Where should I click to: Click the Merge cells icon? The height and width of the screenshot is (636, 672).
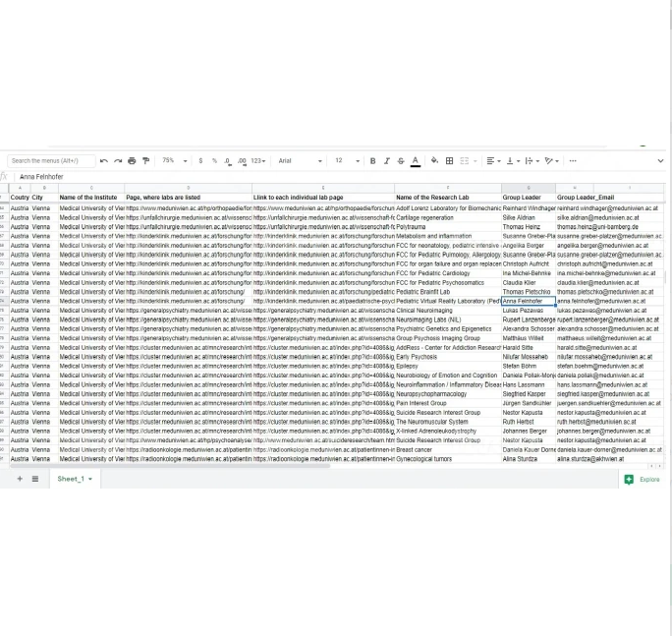[x=464, y=161]
